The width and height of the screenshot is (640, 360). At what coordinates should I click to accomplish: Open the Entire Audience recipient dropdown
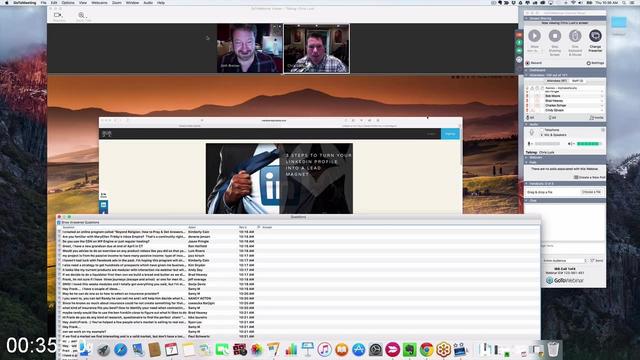pos(565,260)
